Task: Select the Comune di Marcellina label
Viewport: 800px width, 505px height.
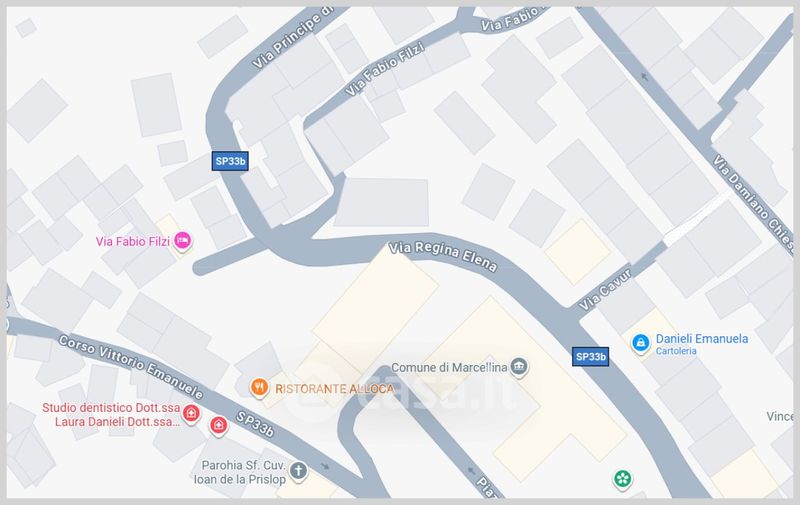Action: click(449, 367)
